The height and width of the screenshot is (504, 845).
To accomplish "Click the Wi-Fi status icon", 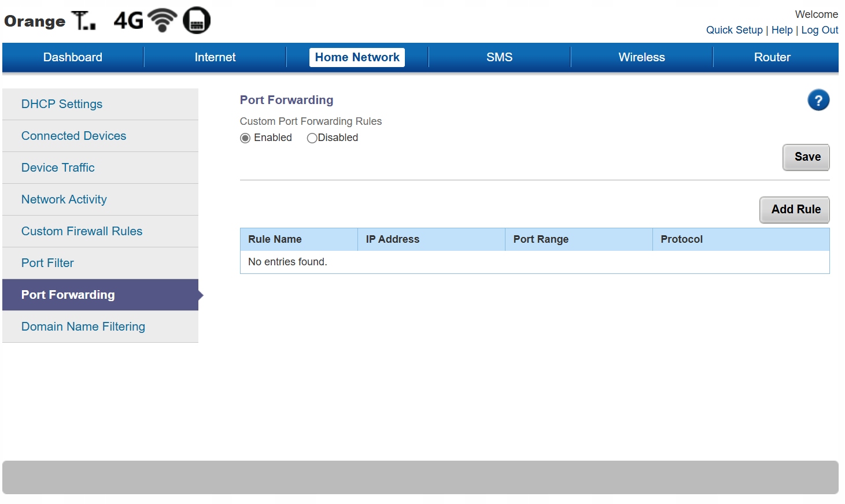I will coord(163,21).
